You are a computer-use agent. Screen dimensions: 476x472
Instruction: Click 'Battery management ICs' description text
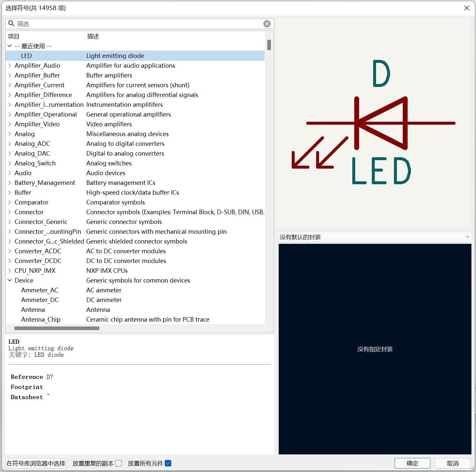(x=121, y=183)
